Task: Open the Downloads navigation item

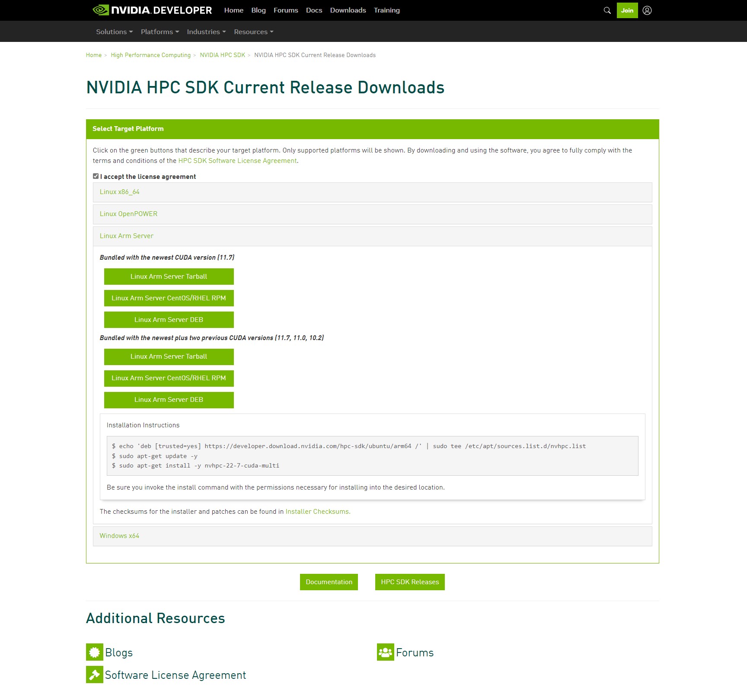Action: pos(348,10)
